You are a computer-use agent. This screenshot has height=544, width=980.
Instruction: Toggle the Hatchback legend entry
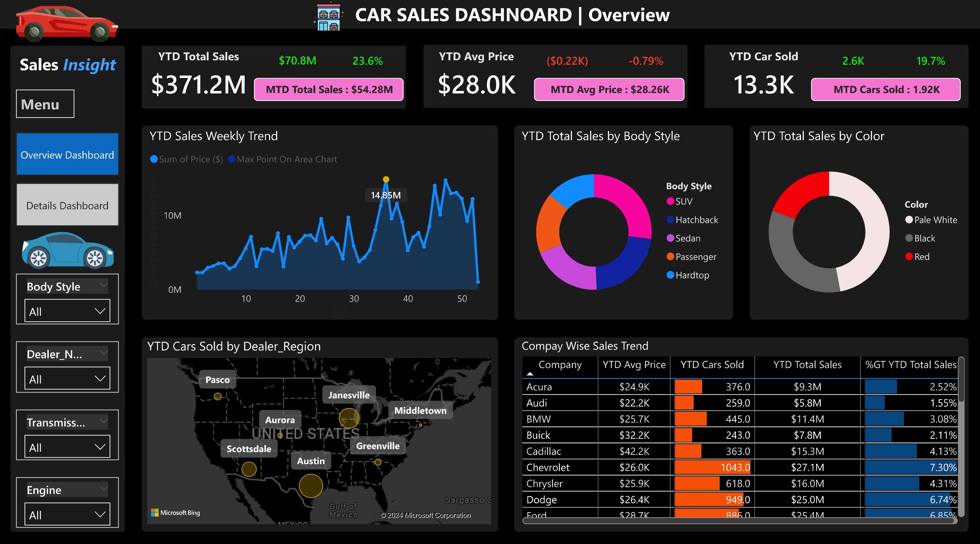pyautogui.click(x=692, y=220)
